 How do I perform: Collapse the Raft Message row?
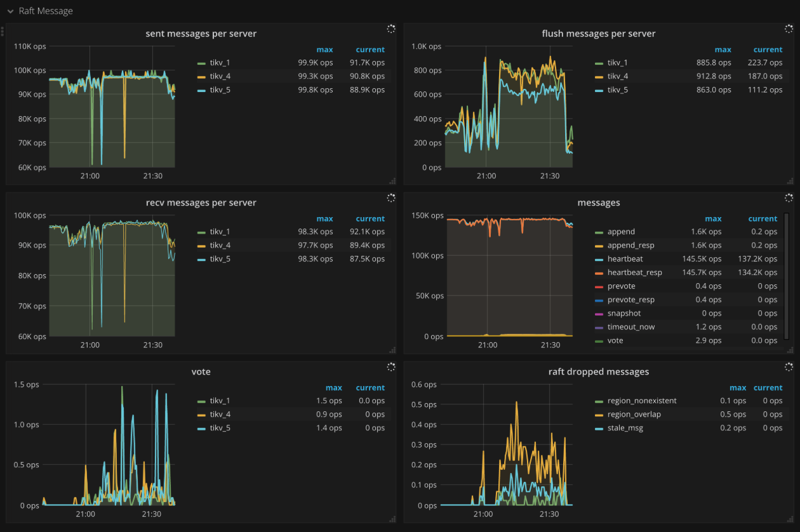click(x=10, y=11)
